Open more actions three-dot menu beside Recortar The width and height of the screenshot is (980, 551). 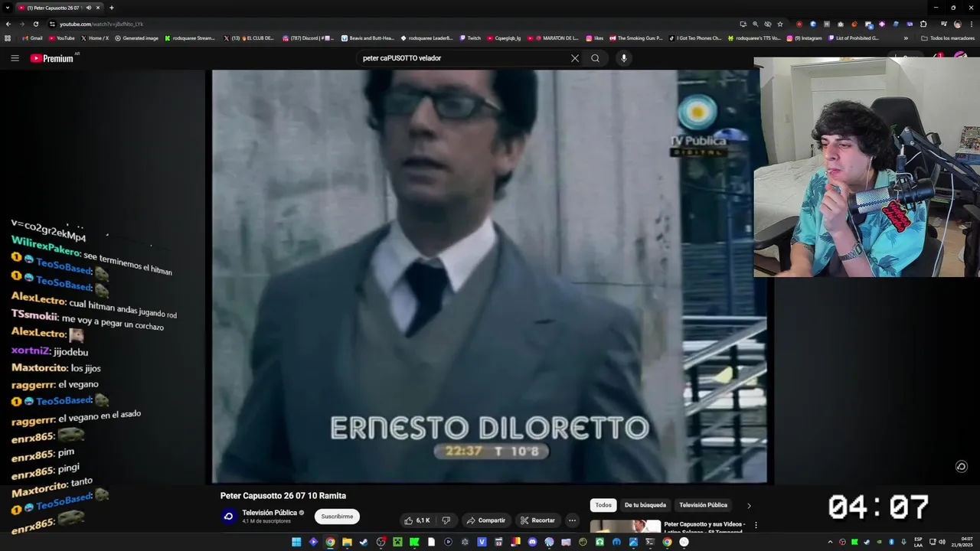coord(572,520)
